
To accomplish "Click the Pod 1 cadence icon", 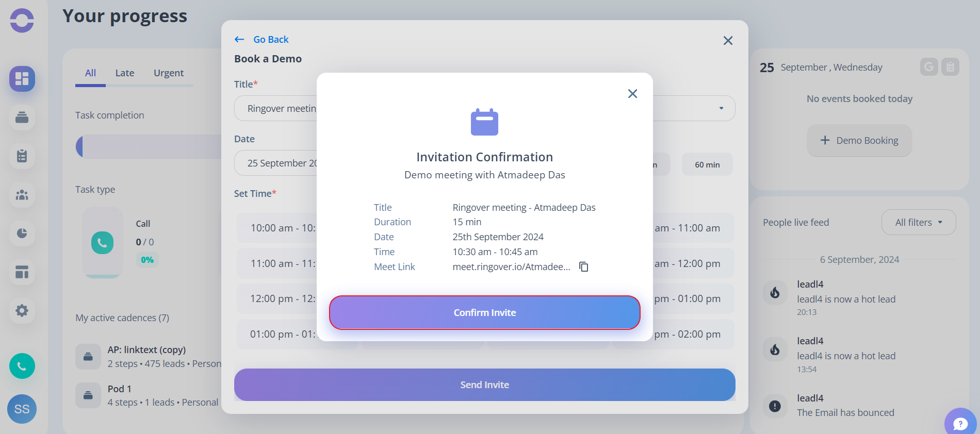I will tap(88, 395).
